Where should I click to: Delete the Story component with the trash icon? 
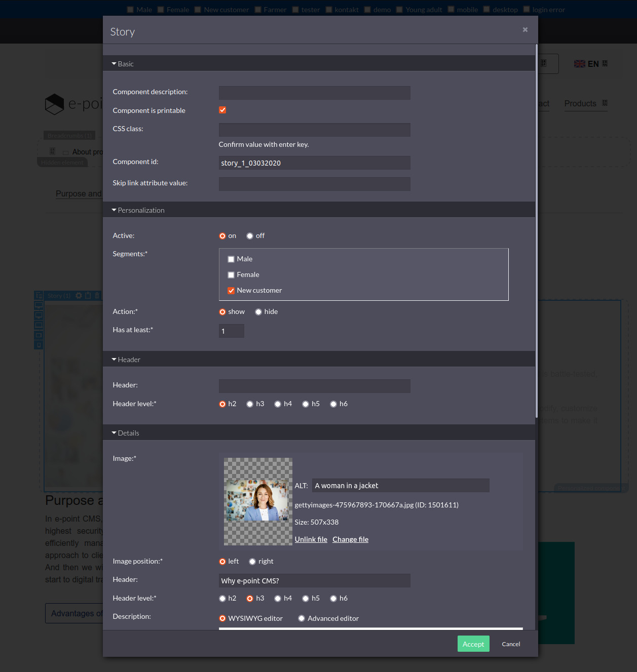pyautogui.click(x=97, y=296)
